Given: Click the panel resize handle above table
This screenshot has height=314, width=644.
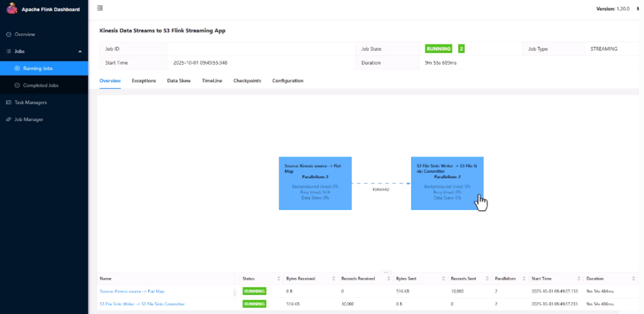Looking at the screenshot, I should 386,272.
